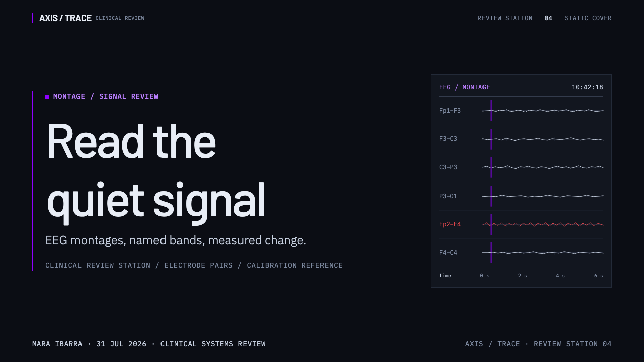The height and width of the screenshot is (362, 644).
Task: Click the purple cursor on Fp1–F3 trace
Action: 491,111
